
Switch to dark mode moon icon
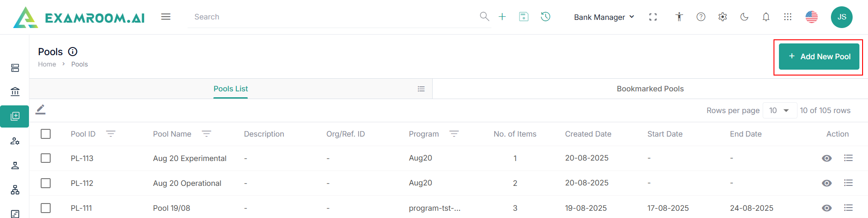point(744,17)
